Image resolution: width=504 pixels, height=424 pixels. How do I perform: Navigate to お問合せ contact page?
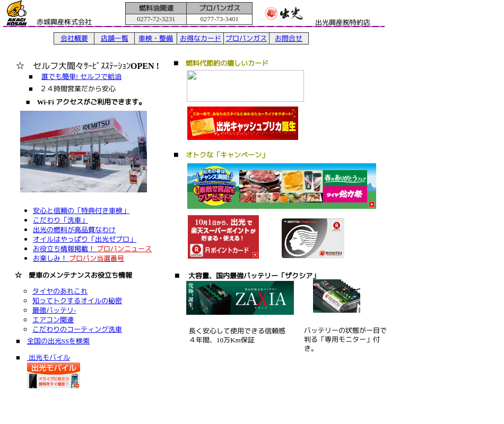click(289, 38)
